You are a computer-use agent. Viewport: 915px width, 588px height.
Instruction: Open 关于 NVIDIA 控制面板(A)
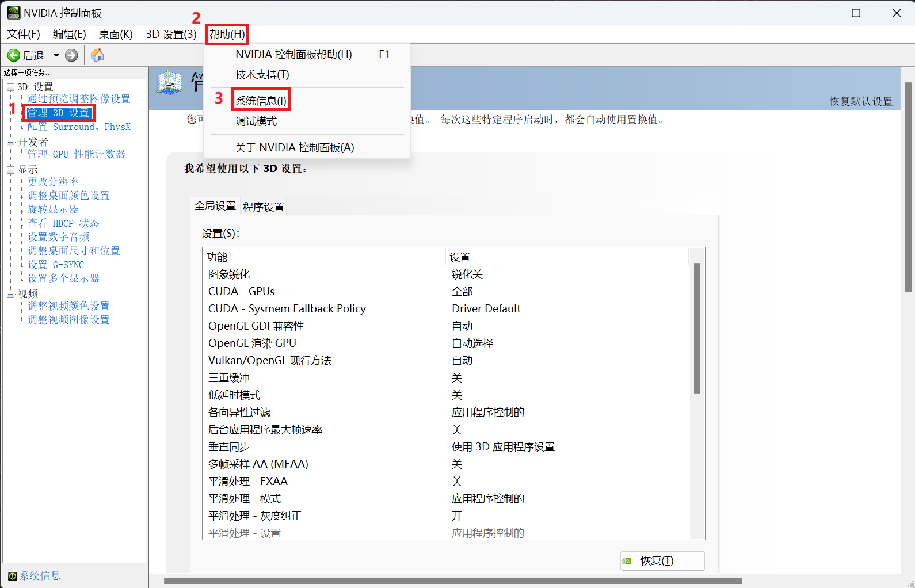coord(307,148)
